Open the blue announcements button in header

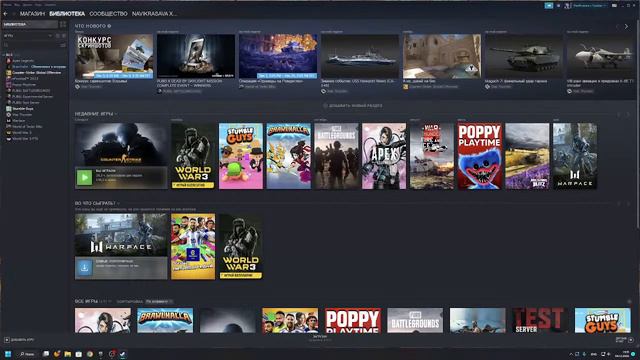point(549,6)
